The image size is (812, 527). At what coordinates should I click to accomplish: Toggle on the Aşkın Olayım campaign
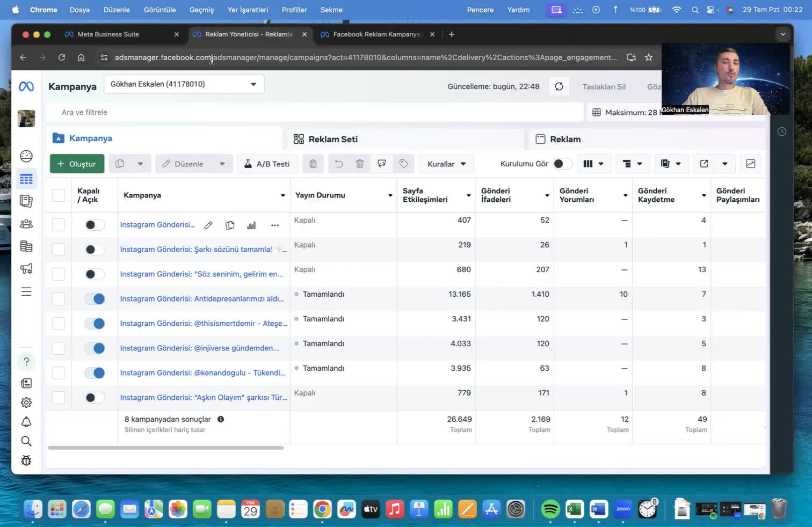tap(95, 398)
